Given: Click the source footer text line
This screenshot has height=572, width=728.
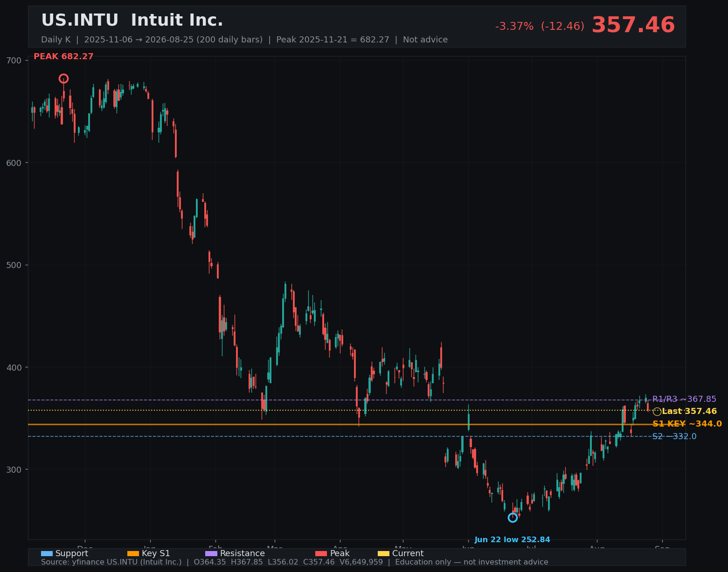Looking at the screenshot, I should pyautogui.click(x=295, y=562).
